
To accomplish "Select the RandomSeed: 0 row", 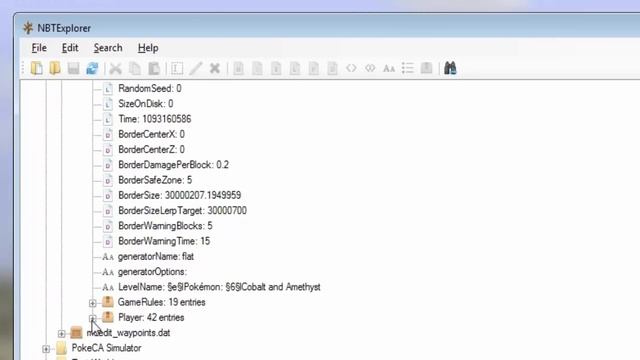I will tap(150, 88).
